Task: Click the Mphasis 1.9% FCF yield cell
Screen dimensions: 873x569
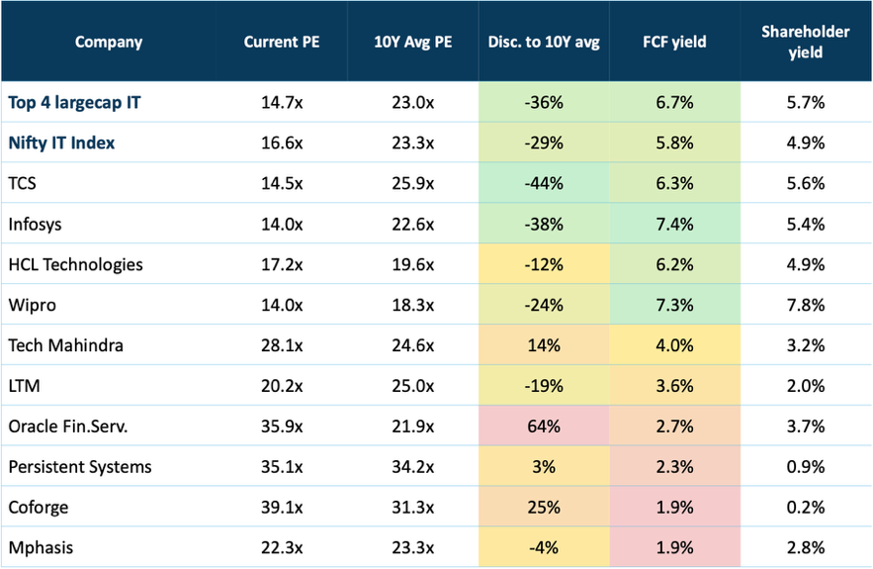Action: [x=675, y=547]
